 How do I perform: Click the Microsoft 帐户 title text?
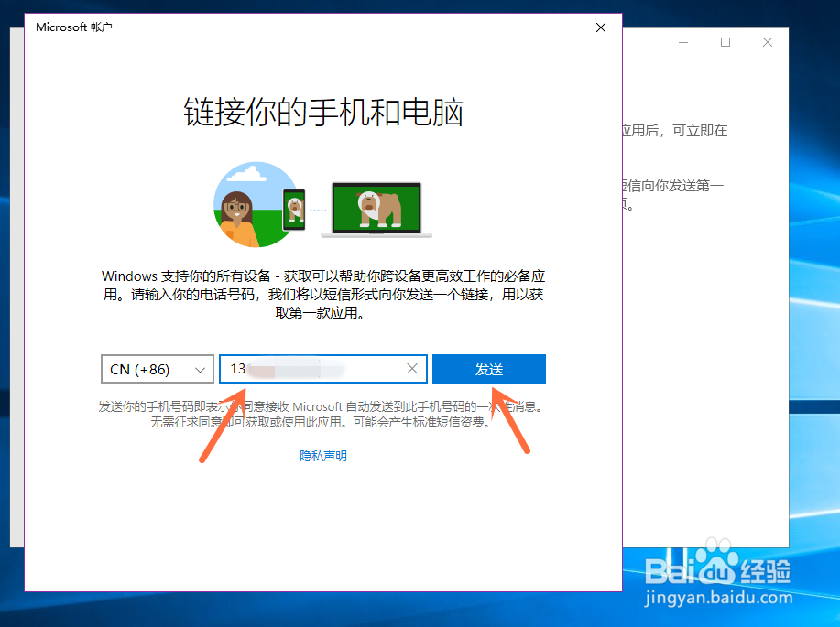(x=74, y=27)
